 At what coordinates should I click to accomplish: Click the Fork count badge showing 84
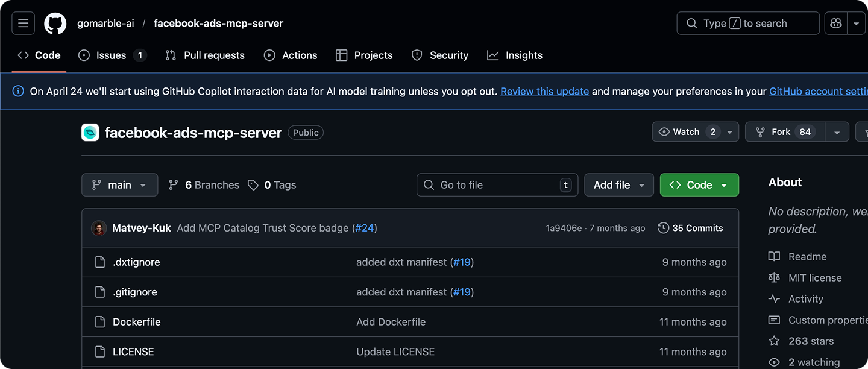pyautogui.click(x=805, y=132)
